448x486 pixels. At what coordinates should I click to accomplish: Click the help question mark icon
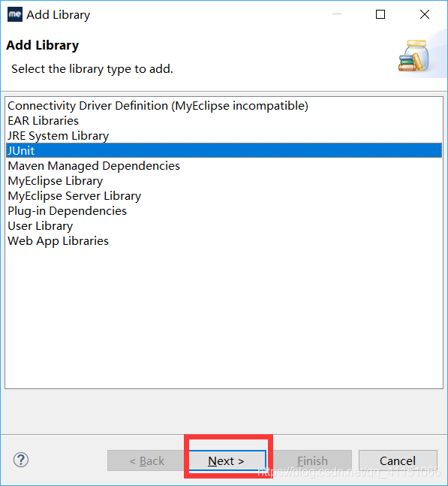coord(21,460)
